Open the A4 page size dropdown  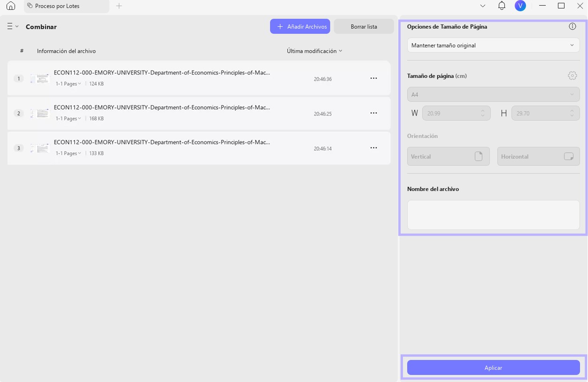coord(493,94)
